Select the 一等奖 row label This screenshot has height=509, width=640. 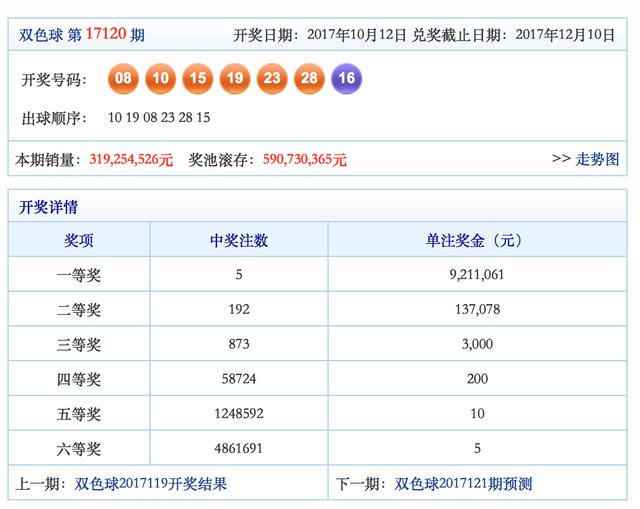click(80, 275)
